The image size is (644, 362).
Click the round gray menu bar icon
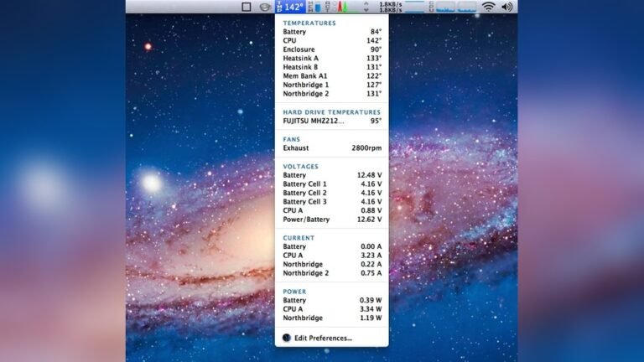click(x=265, y=7)
